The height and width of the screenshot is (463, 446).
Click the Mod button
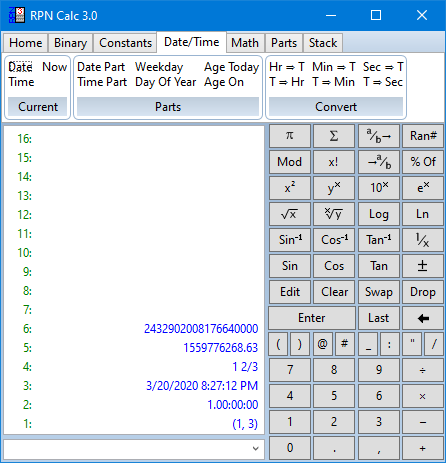click(289, 162)
